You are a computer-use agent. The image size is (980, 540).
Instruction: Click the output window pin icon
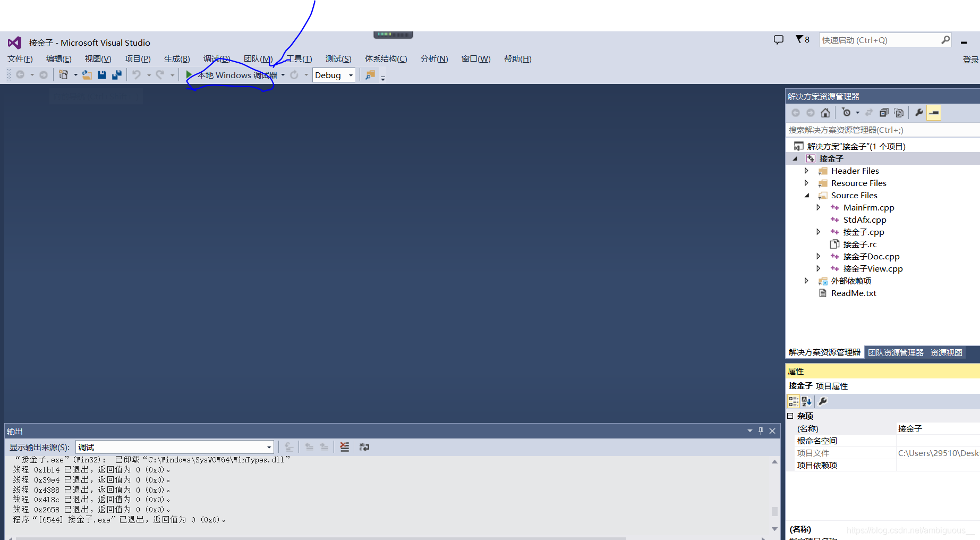(761, 431)
